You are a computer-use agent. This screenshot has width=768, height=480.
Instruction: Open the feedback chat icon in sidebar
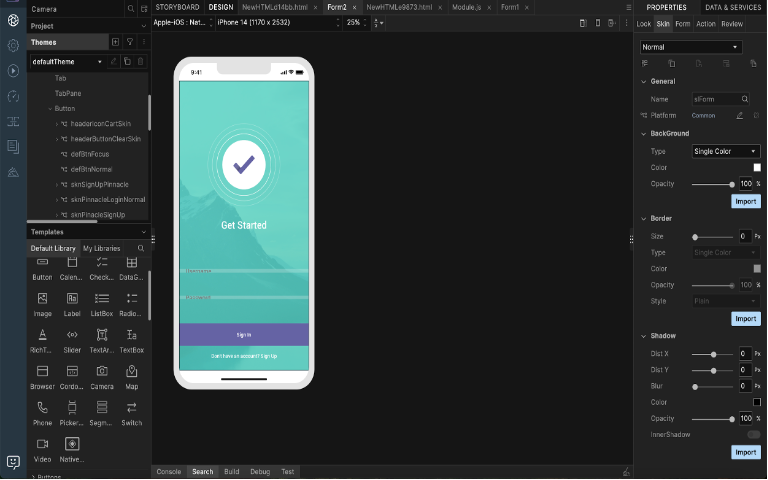[13, 462]
